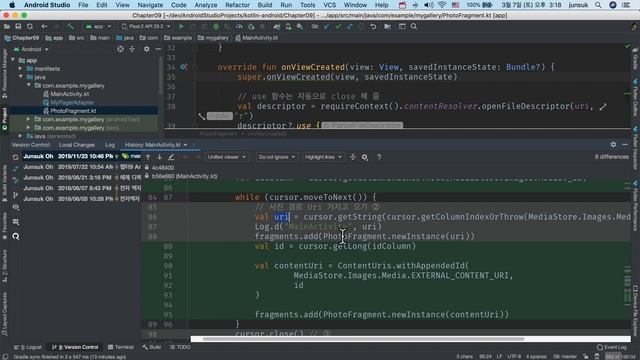
Task: Open the VCS menu
Action: [x=329, y=5]
